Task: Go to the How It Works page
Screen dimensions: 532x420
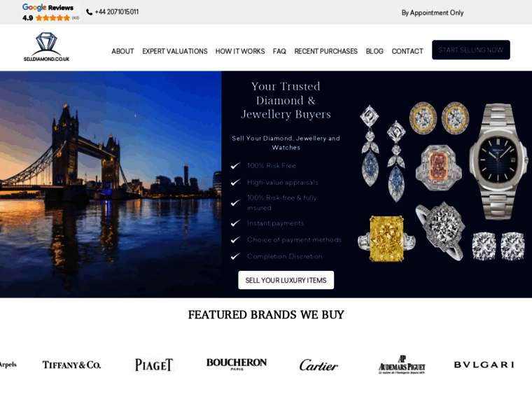Action: (x=240, y=51)
